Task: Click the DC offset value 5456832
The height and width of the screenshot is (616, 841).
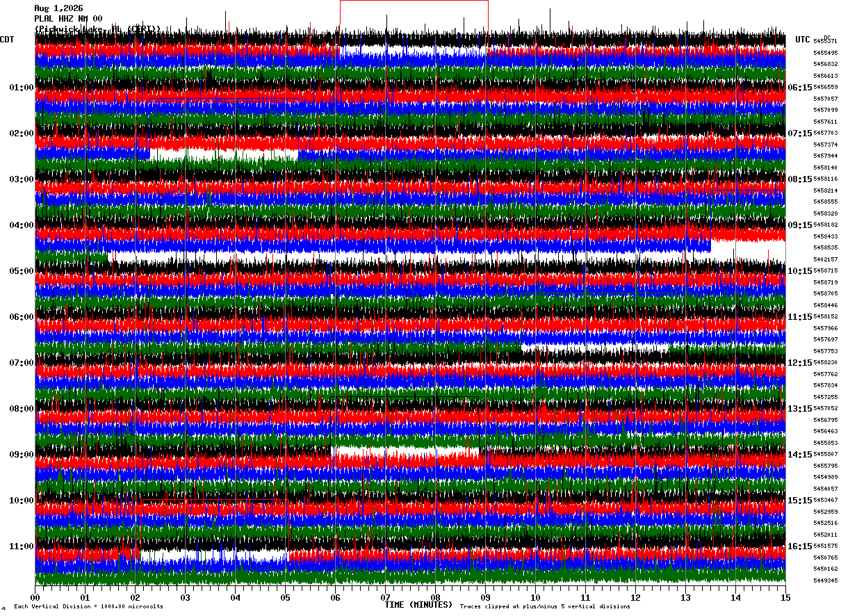Action: pos(826,65)
